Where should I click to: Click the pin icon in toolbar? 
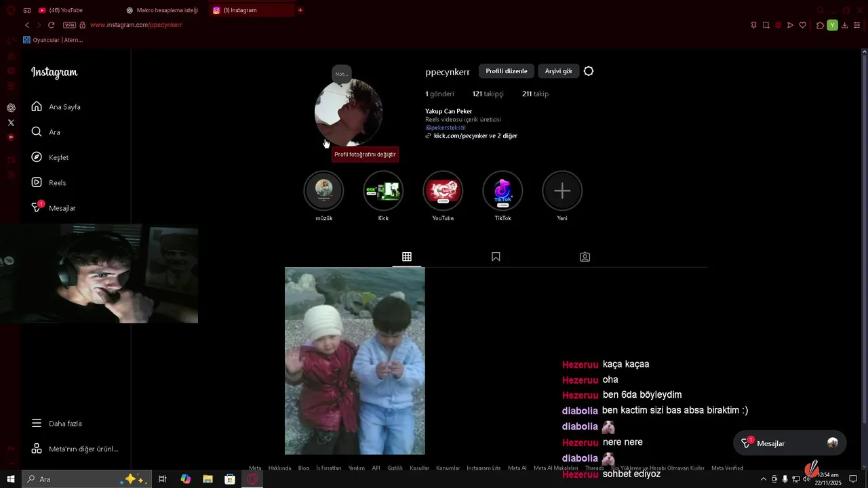click(753, 25)
